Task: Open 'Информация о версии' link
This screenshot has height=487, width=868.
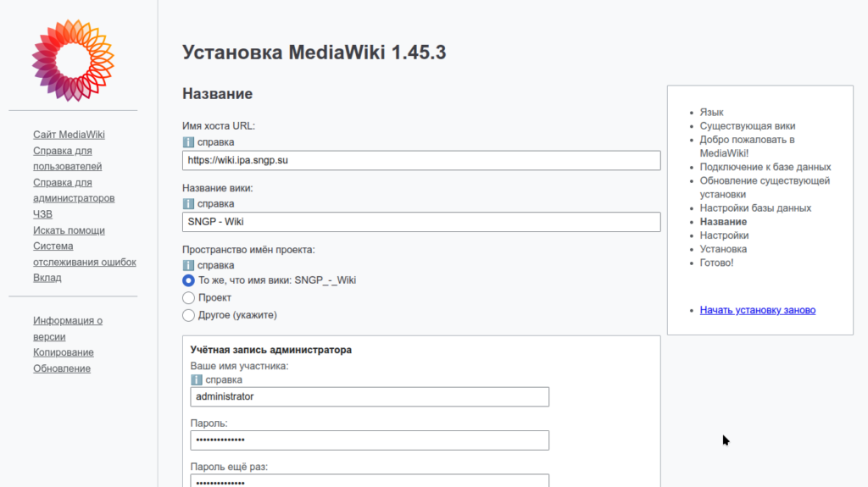Action: (x=68, y=329)
